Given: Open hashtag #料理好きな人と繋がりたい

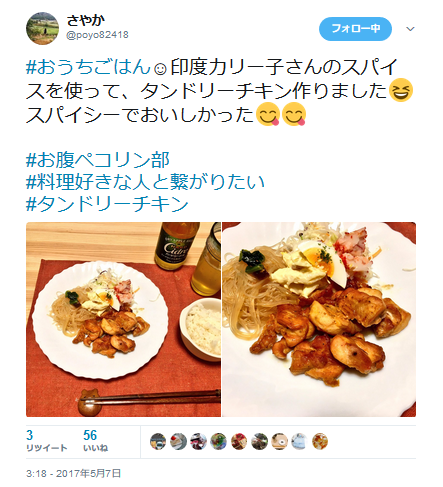Looking at the screenshot, I should pyautogui.click(x=145, y=182).
